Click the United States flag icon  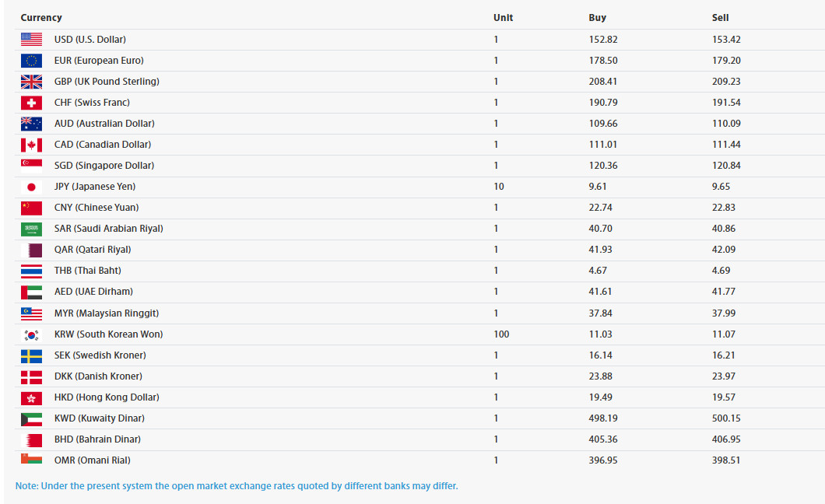point(32,40)
